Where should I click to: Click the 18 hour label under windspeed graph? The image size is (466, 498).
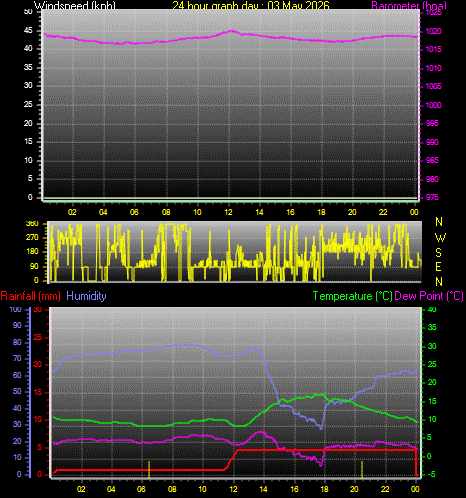point(321,212)
